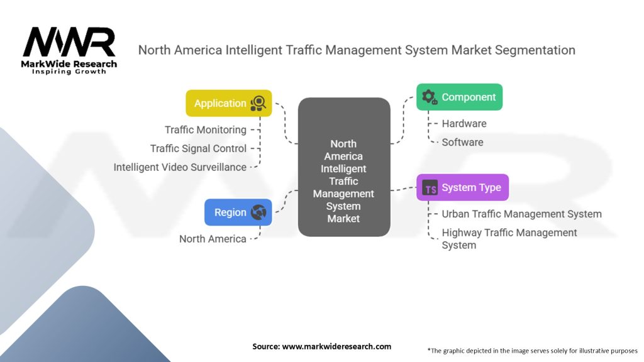
Task: Select the blue Region category box
Action: click(x=238, y=212)
